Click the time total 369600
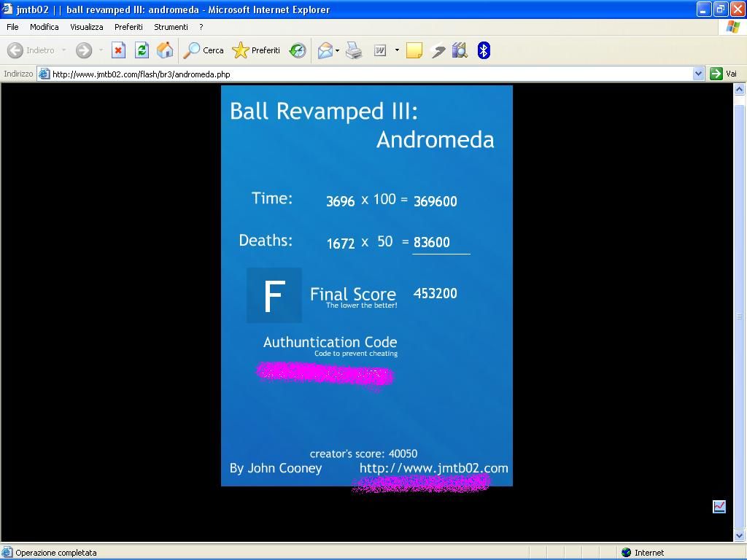Screen dimensions: 747x560 click(x=435, y=201)
